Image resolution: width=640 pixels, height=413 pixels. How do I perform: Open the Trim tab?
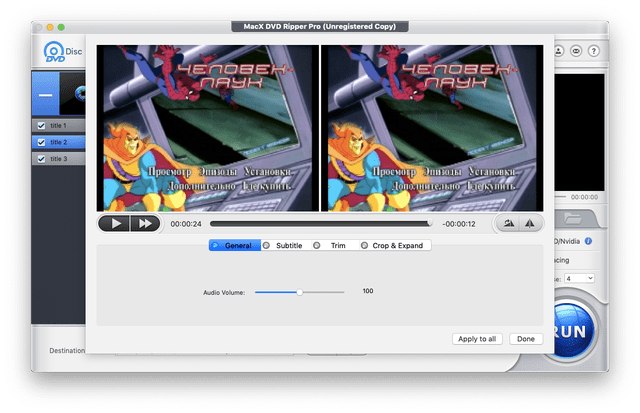(x=335, y=245)
